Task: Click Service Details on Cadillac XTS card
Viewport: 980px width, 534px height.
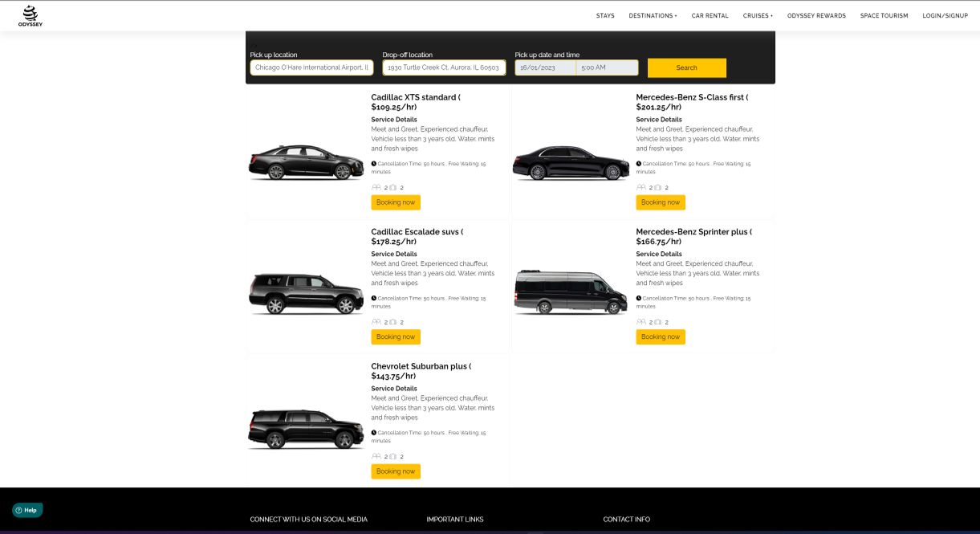Action: tap(394, 120)
